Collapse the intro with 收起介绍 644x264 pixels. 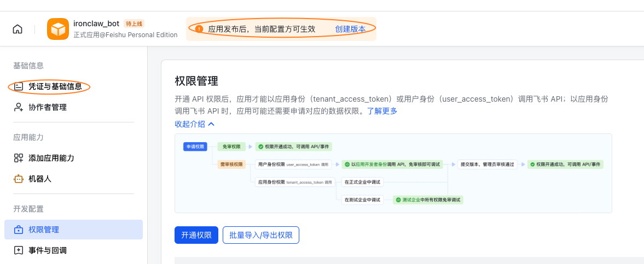tap(195, 124)
